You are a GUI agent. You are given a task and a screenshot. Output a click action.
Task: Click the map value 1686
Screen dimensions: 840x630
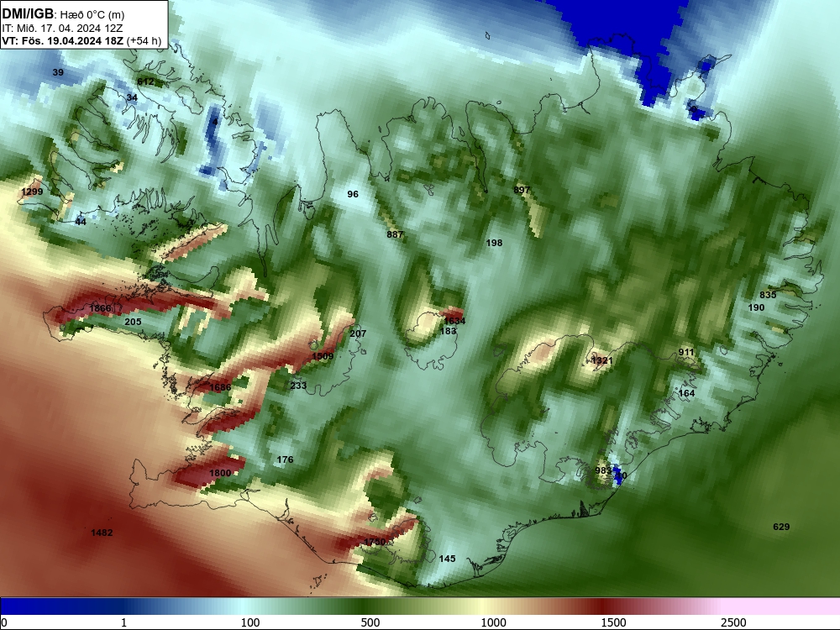point(220,387)
